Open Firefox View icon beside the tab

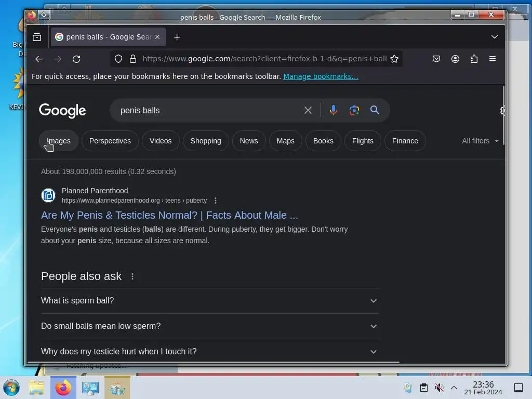coord(37,37)
